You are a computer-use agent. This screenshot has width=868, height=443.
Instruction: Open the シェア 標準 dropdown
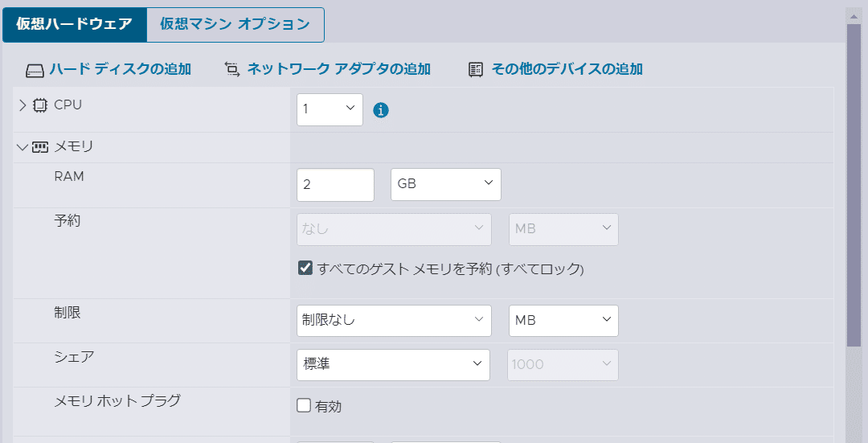(394, 365)
